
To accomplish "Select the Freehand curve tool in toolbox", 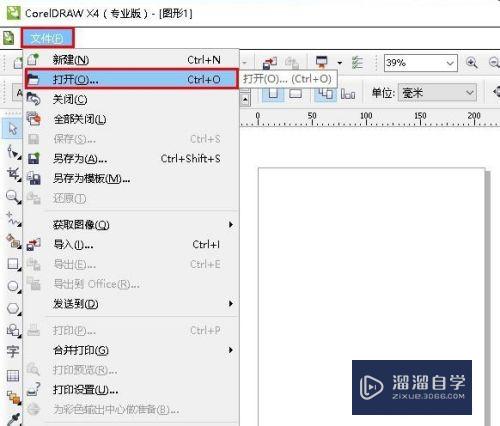I will point(13,219).
